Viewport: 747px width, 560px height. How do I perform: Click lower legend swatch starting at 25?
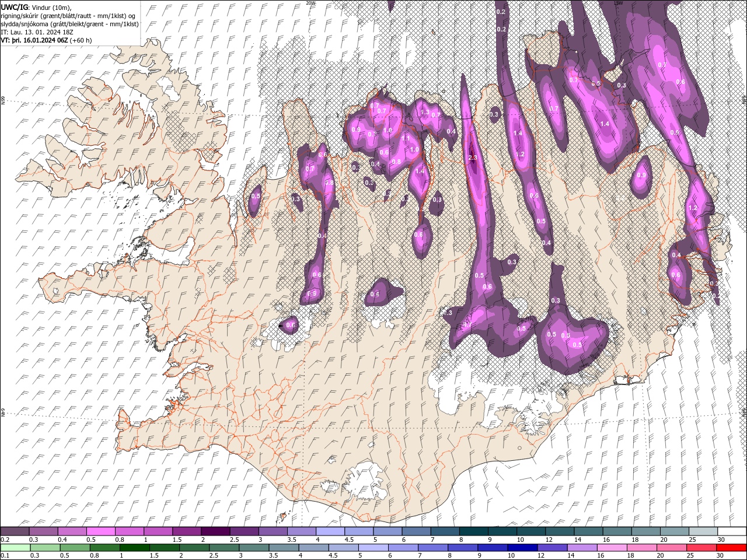703,548
